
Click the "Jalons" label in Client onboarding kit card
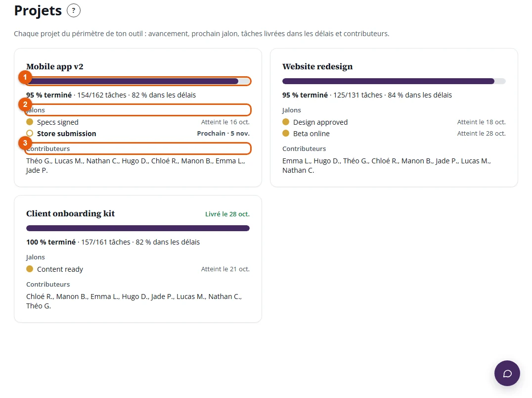36,257
